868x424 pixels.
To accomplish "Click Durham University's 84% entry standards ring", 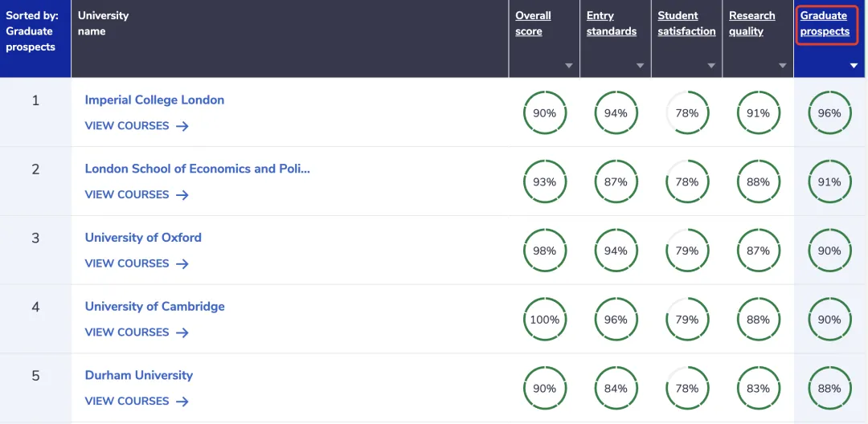I will point(616,389).
